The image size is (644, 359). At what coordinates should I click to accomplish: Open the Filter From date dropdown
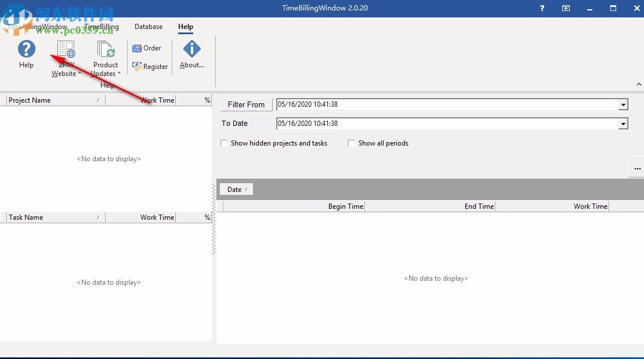[623, 104]
